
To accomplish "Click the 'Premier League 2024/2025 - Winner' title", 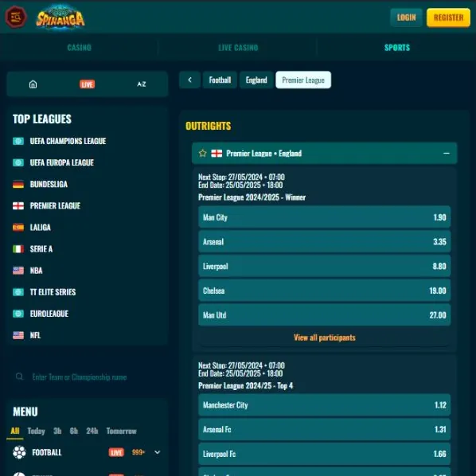I will tap(252, 197).
